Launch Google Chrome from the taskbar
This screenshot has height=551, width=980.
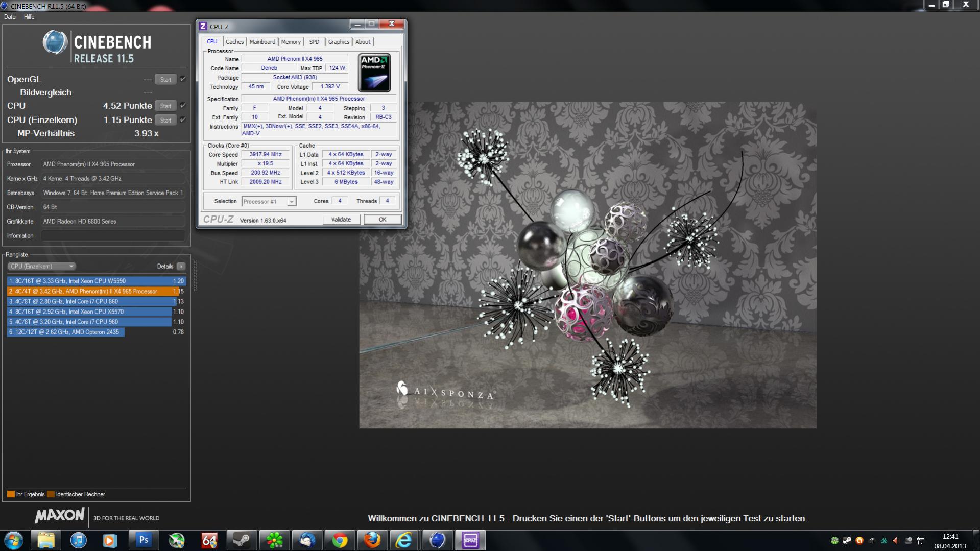pyautogui.click(x=340, y=540)
